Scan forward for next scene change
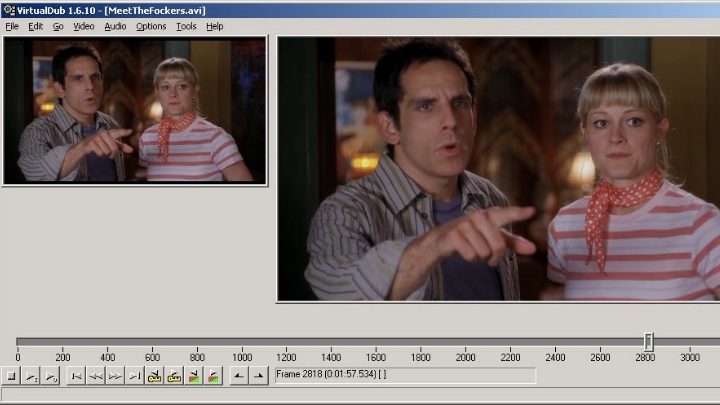 pos(214,376)
